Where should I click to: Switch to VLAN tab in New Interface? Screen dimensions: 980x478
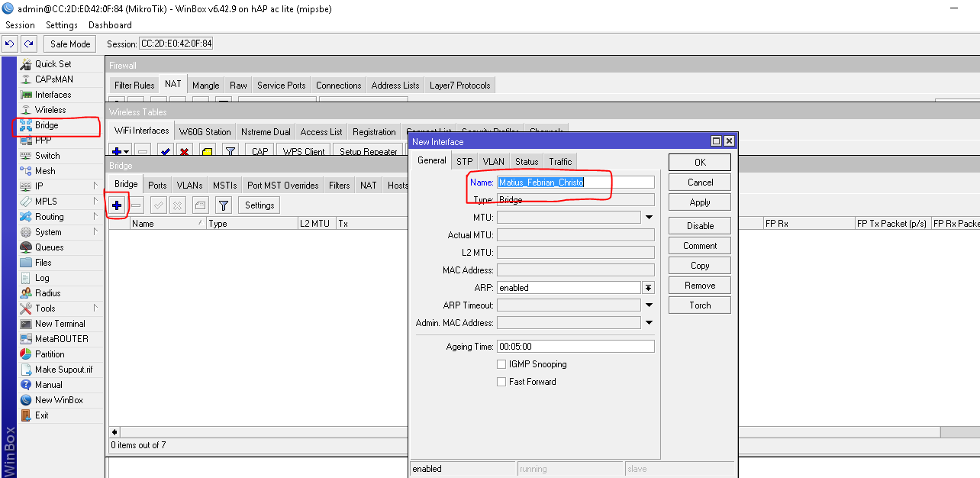click(x=494, y=161)
